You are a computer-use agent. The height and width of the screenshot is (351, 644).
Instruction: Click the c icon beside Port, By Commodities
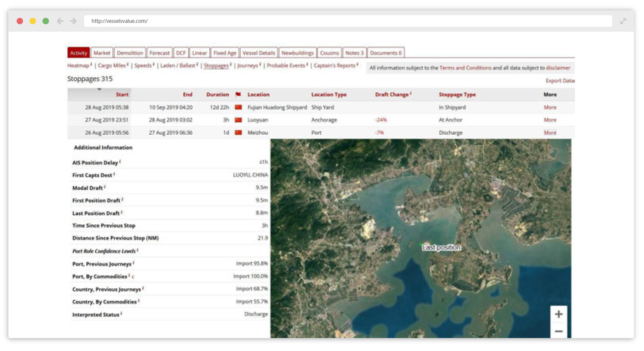[132, 276]
